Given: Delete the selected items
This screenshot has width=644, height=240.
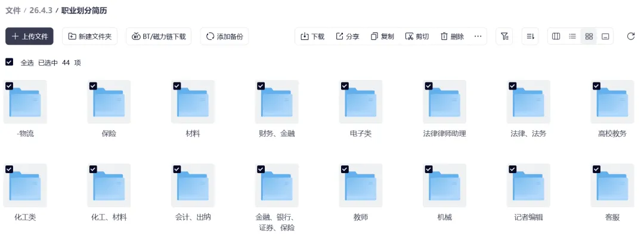Looking at the screenshot, I should tap(452, 36).
